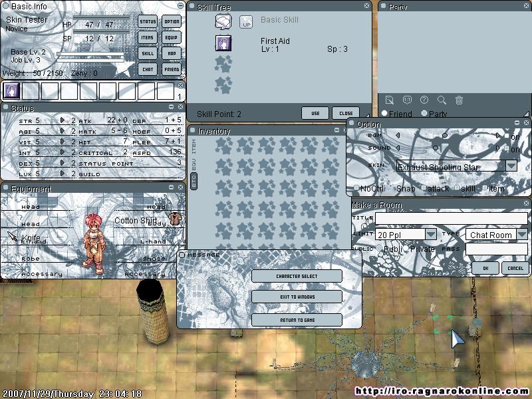This screenshot has width=532, height=399.
Task: Open the Status window from Basic Info
Action: pyautogui.click(x=148, y=21)
